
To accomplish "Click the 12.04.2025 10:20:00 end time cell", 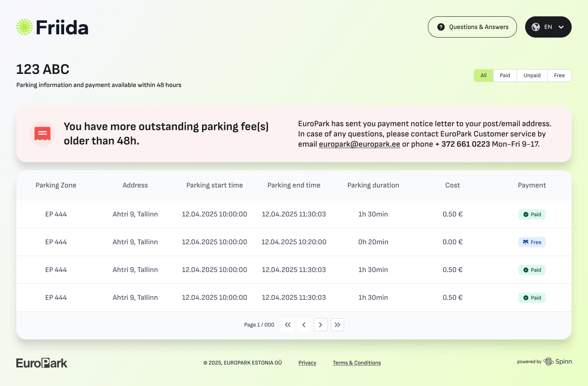I will (x=294, y=242).
